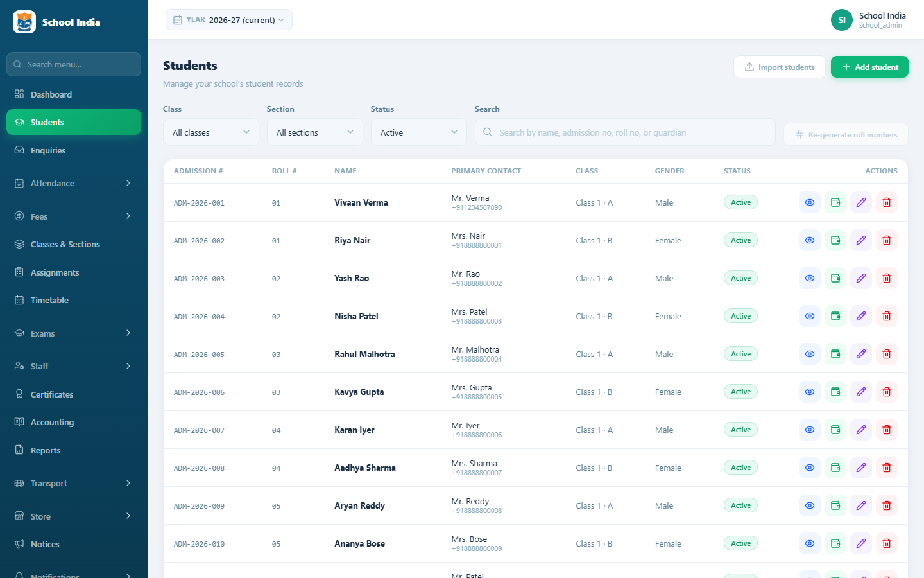Go to Dashboard in the sidebar

pos(74,94)
